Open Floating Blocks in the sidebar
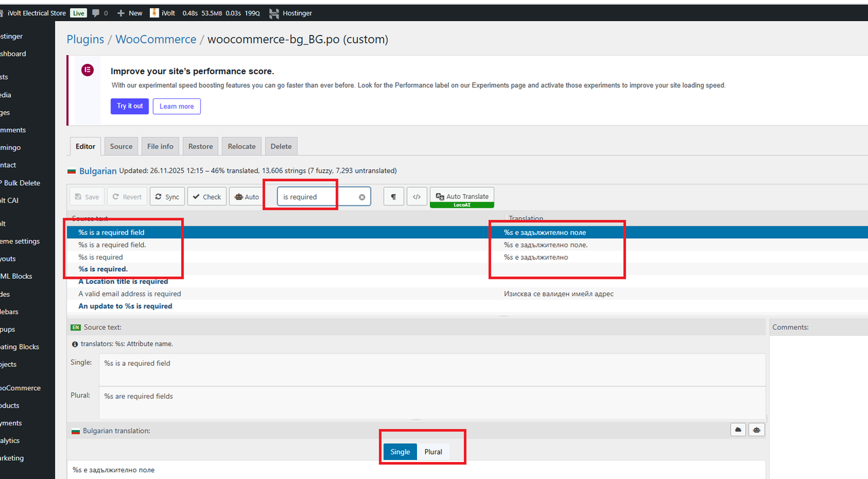The height and width of the screenshot is (479, 868). [20, 347]
